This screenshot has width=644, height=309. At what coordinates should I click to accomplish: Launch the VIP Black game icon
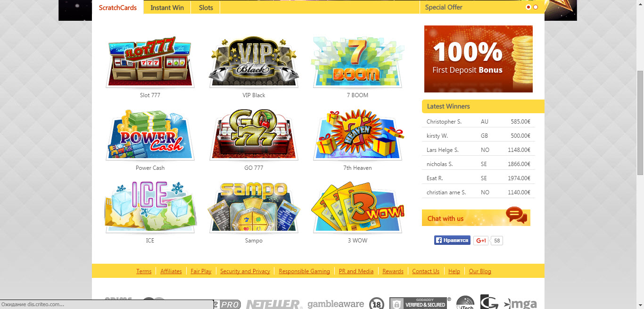(254, 62)
